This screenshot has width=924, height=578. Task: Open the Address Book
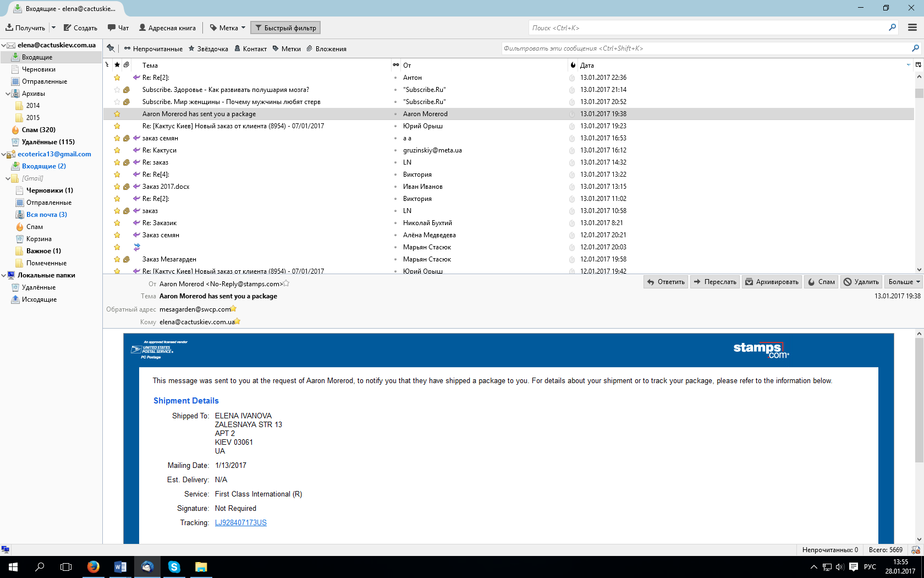click(x=167, y=28)
